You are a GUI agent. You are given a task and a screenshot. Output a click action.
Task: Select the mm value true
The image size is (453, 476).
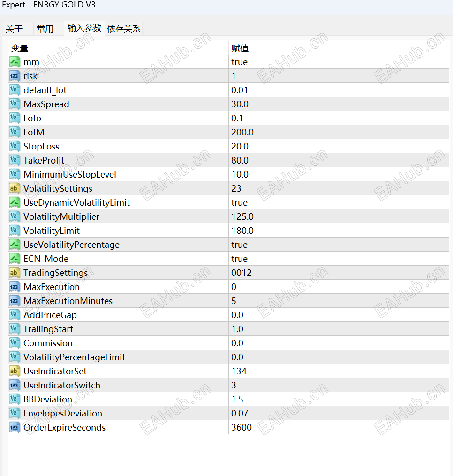click(240, 62)
